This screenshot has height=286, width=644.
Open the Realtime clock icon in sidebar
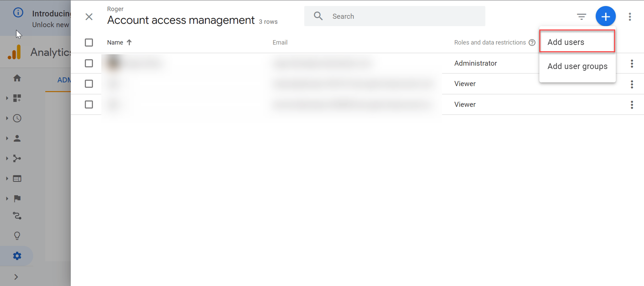[x=17, y=118]
